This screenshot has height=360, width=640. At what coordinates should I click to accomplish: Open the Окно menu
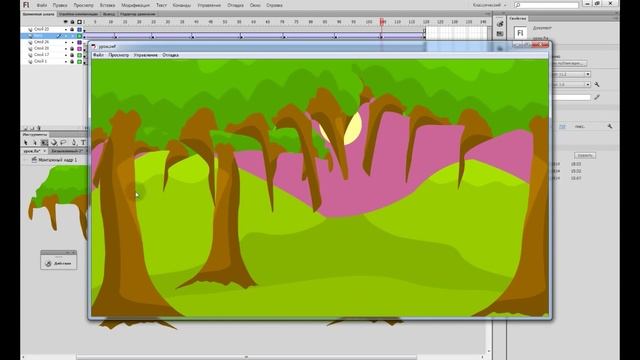pos(255,5)
